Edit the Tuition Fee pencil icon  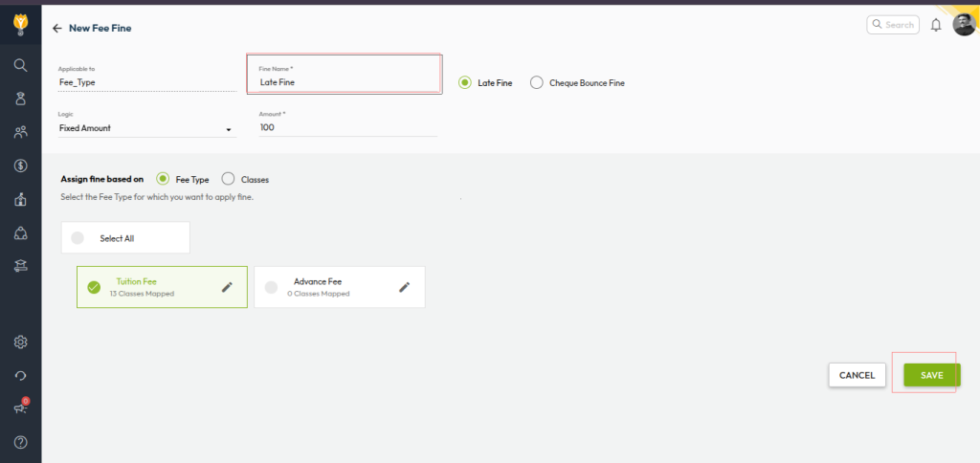click(227, 286)
